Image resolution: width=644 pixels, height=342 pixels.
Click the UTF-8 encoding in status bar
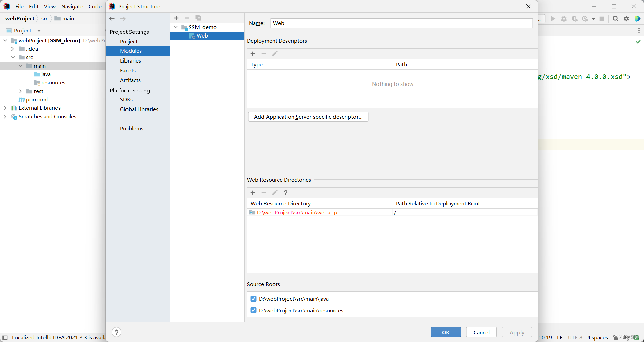(x=575, y=337)
